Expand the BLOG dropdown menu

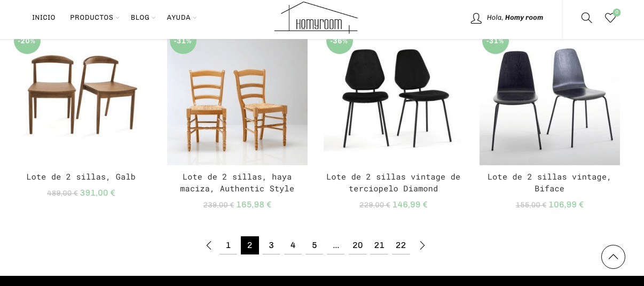(143, 18)
